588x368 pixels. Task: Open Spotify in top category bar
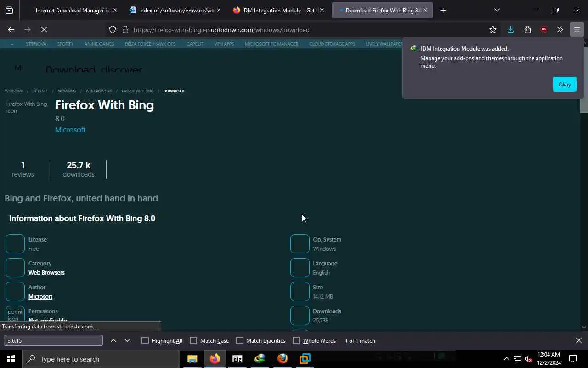[x=65, y=44]
